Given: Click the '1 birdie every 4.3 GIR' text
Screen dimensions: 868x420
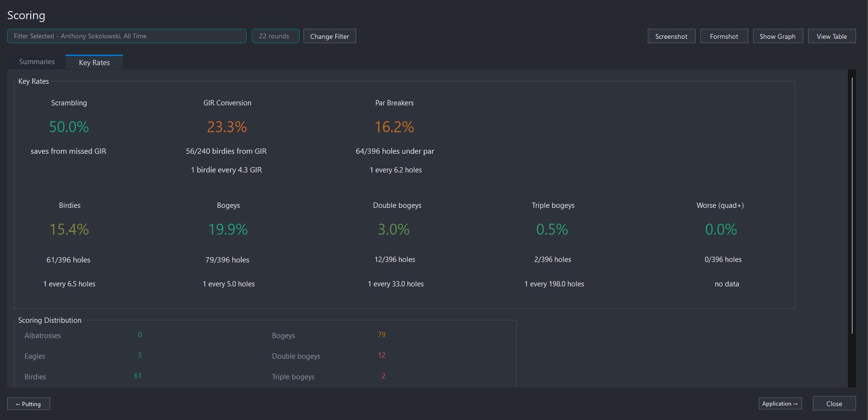Looking at the screenshot, I should 226,170.
